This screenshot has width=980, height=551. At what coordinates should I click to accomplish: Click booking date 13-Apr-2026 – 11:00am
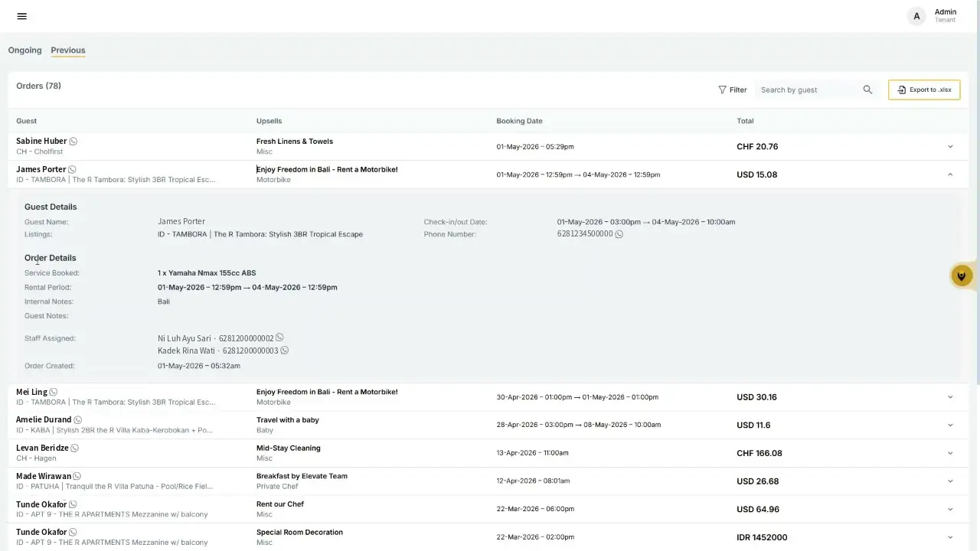point(532,453)
